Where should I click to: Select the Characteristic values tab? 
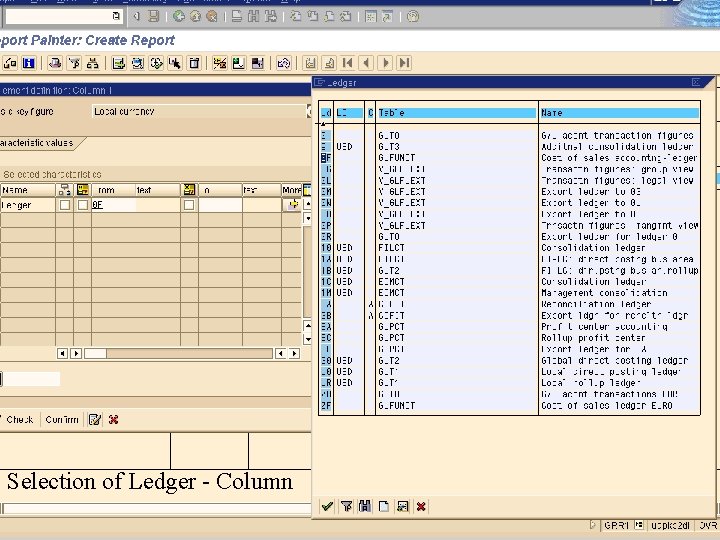click(36, 143)
